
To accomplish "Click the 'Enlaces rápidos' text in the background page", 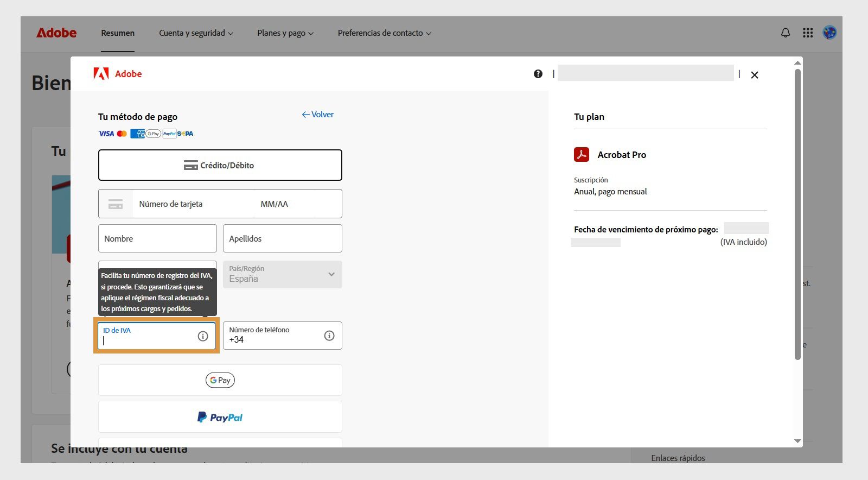I will pyautogui.click(x=678, y=458).
